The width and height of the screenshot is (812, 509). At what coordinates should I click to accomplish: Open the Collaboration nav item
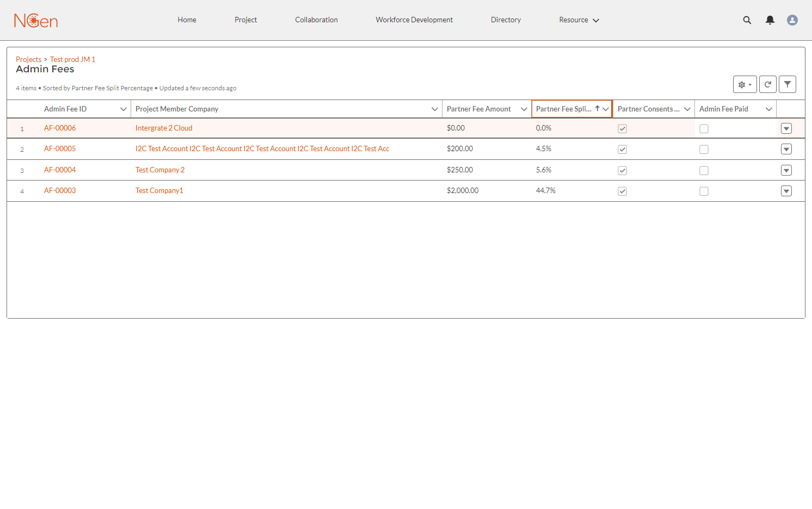click(317, 20)
